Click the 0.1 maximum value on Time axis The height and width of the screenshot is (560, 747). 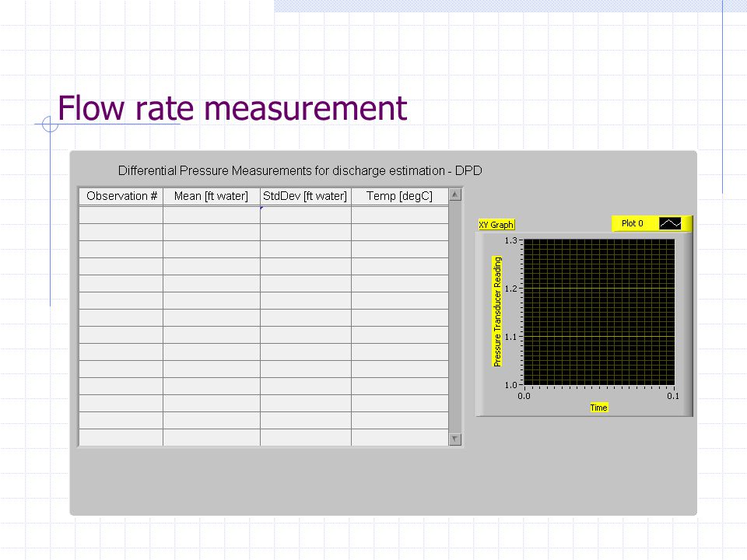coord(673,396)
